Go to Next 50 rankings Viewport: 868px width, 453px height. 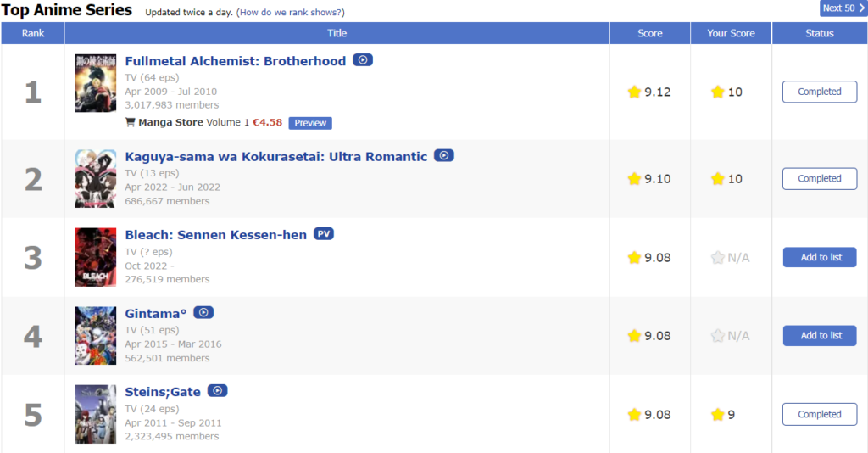click(x=843, y=8)
